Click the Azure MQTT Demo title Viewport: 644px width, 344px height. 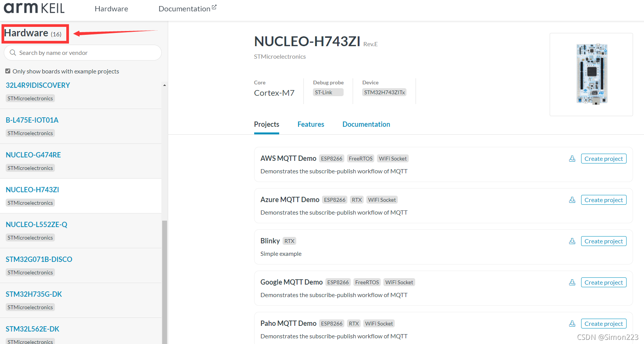pos(290,200)
